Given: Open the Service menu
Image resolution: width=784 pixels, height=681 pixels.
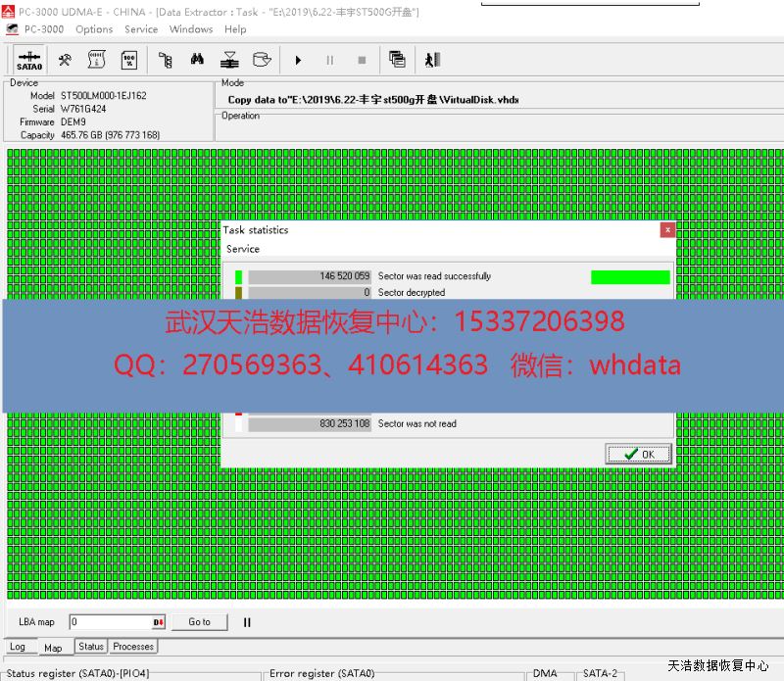Looking at the screenshot, I should coord(141,29).
